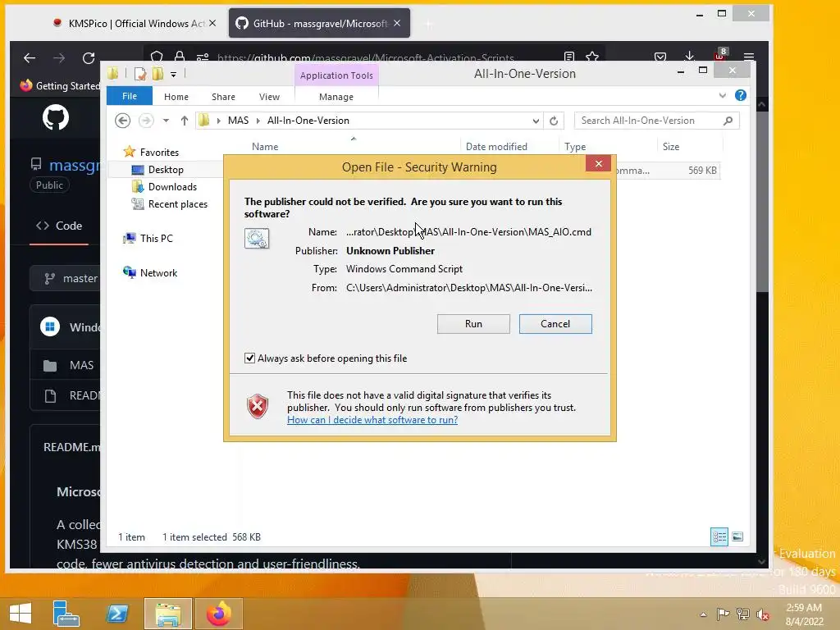Click File Explorer taskbar icon
Image resolution: width=840 pixels, height=630 pixels.
tap(168, 614)
